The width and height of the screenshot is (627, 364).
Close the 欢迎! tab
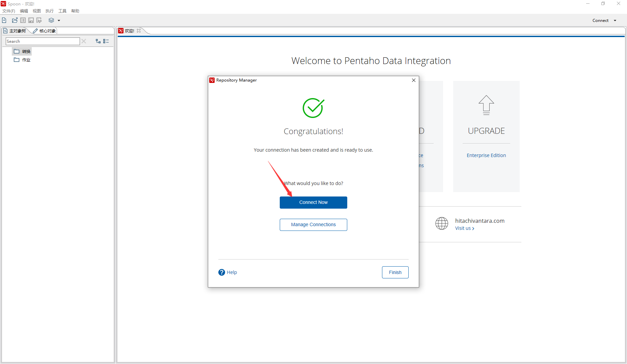139,31
